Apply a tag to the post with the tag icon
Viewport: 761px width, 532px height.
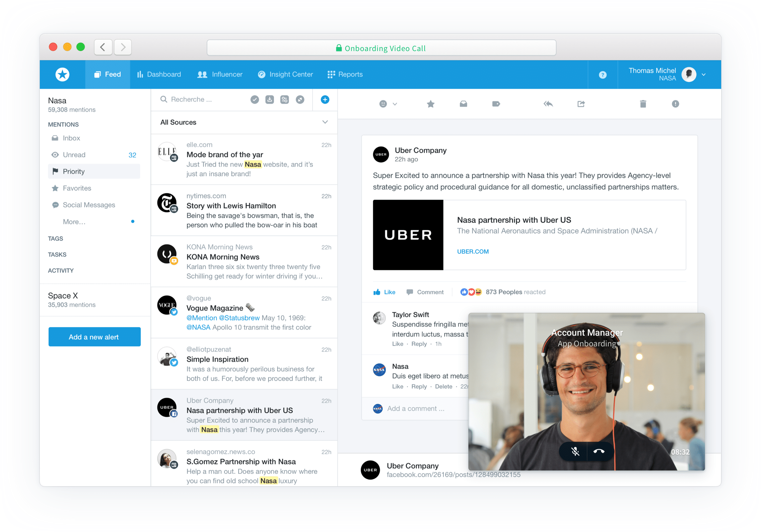[x=496, y=104]
